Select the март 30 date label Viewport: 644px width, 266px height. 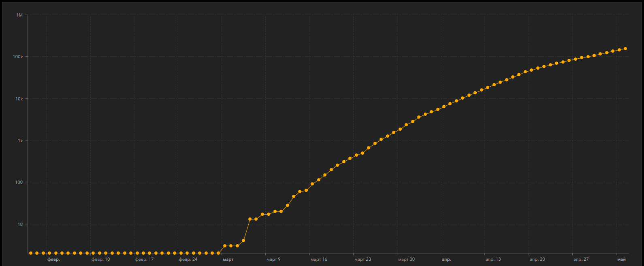coord(406,260)
